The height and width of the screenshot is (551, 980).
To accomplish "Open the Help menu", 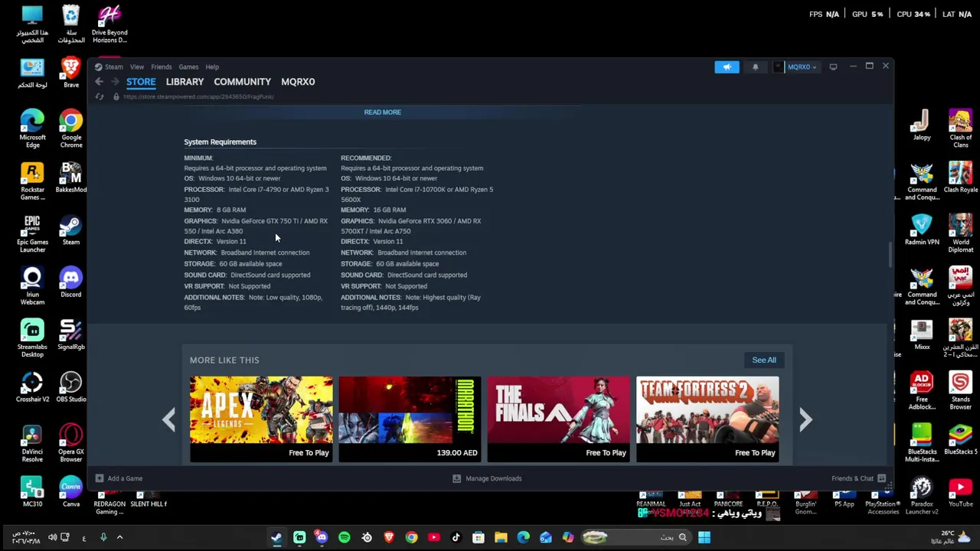I will pos(212,67).
